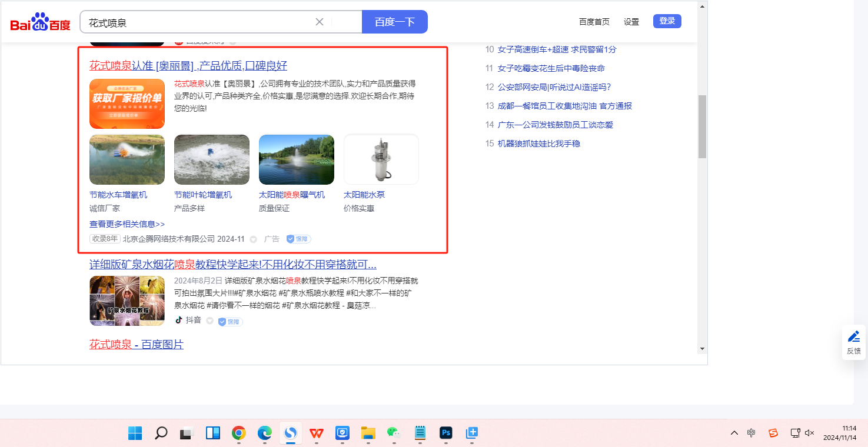The image size is (868, 447).
Task: Open the 查看更多相关信息>> link
Action: click(127, 224)
